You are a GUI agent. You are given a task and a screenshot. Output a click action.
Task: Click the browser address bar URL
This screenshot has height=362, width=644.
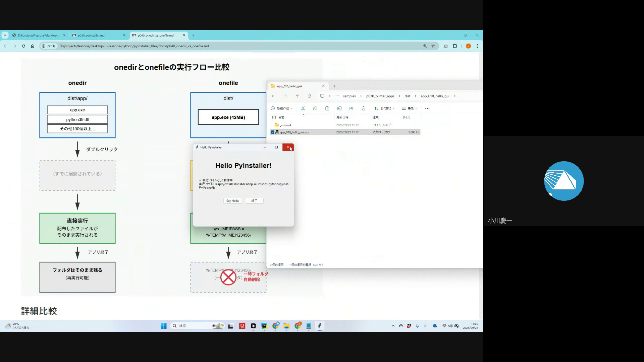pyautogui.click(x=134, y=46)
